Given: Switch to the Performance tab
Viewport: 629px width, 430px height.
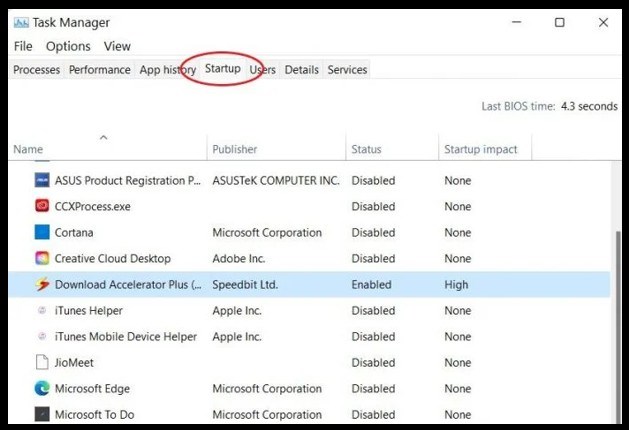Looking at the screenshot, I should (x=99, y=70).
